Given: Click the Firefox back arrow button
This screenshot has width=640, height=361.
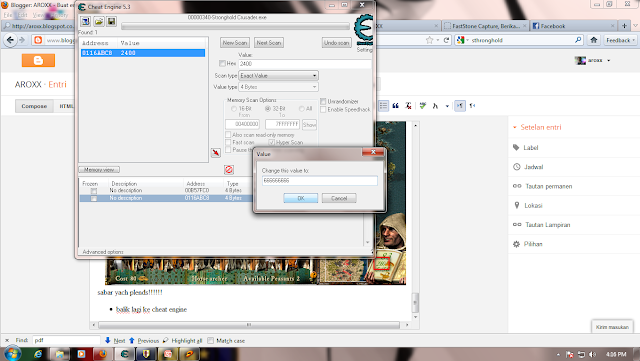Looking at the screenshot, I should point(10,40).
